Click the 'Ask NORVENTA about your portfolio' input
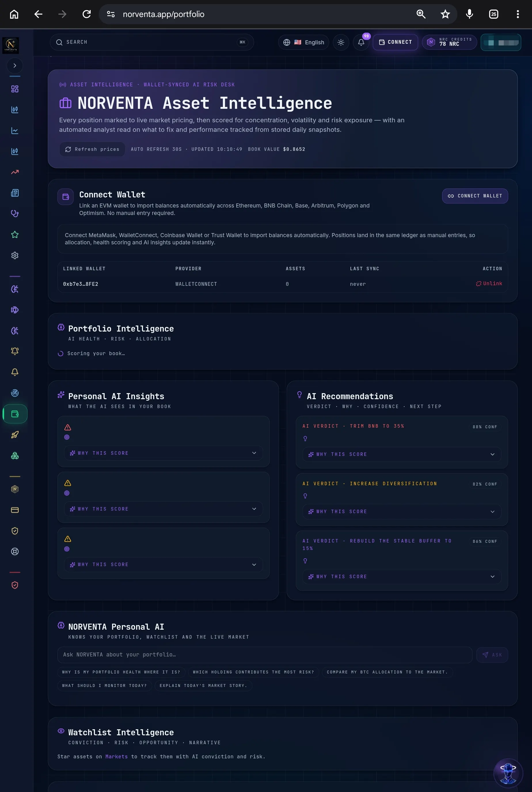This screenshot has height=792, width=532. 265,655
